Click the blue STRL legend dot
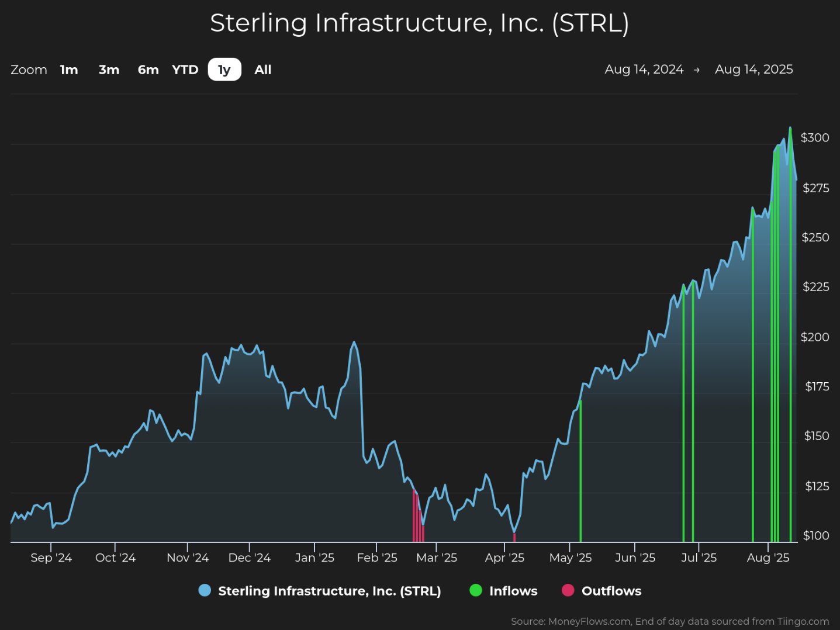 [x=205, y=590]
